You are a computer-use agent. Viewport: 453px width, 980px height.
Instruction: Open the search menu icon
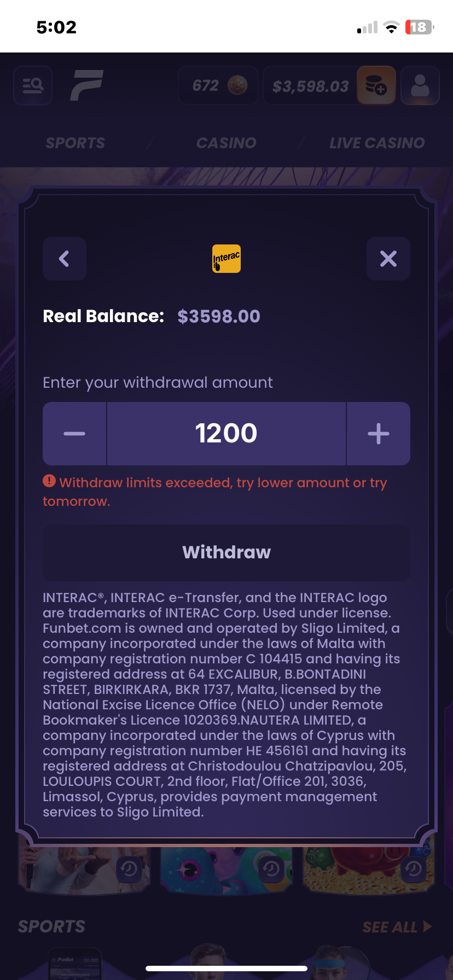tap(33, 85)
